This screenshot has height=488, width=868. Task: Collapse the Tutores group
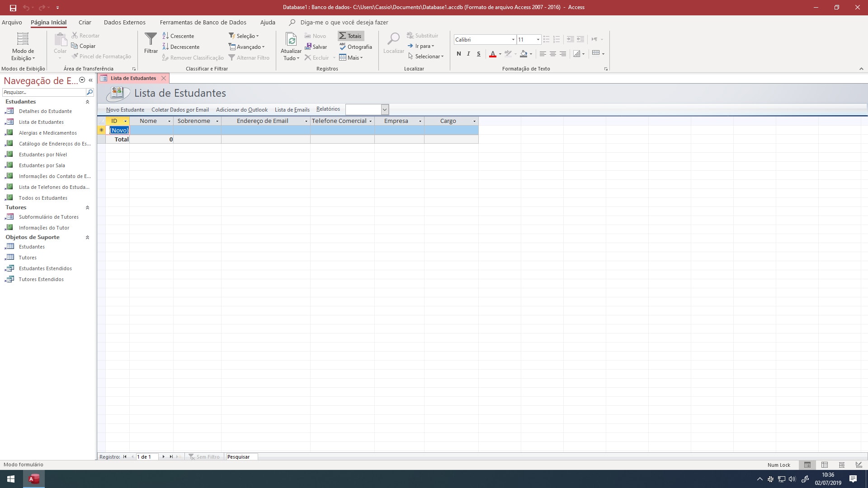tap(87, 207)
